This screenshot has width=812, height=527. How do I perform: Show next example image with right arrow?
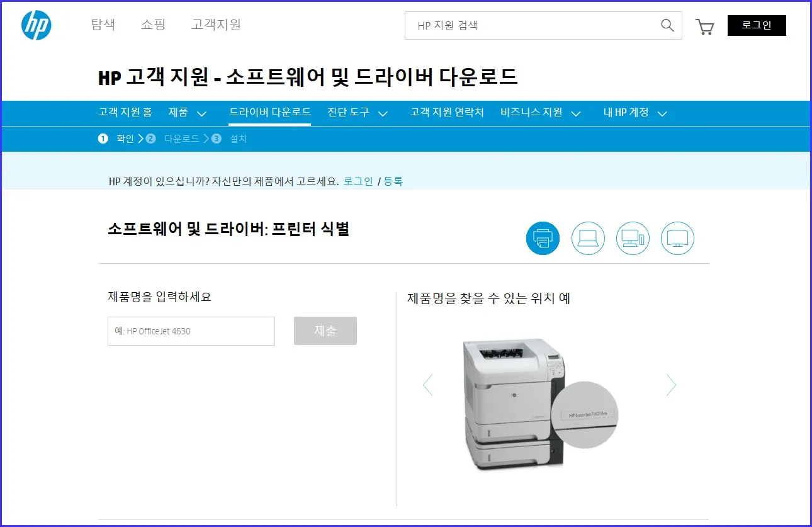[x=671, y=385]
